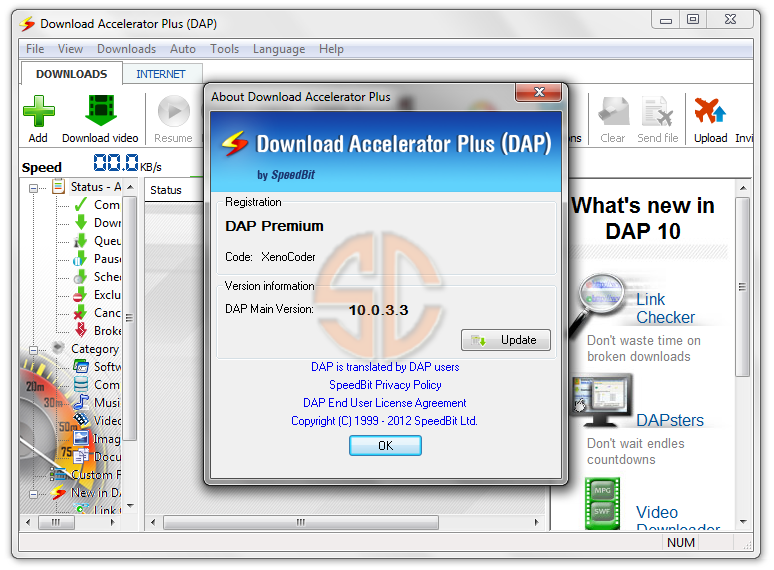Click the tree panel vertical scrollbar thumb
This screenshot has height=570, width=774.
click(129, 318)
